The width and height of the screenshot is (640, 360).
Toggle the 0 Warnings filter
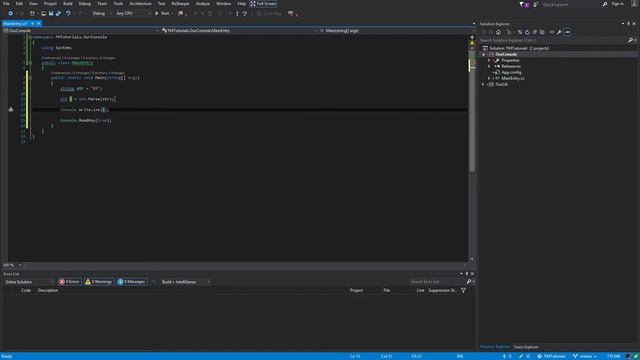99,282
